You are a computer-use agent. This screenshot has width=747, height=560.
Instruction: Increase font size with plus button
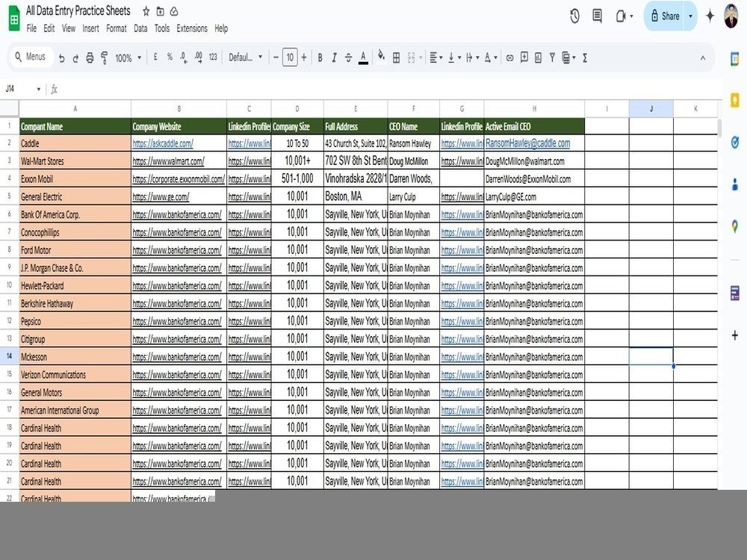point(304,57)
